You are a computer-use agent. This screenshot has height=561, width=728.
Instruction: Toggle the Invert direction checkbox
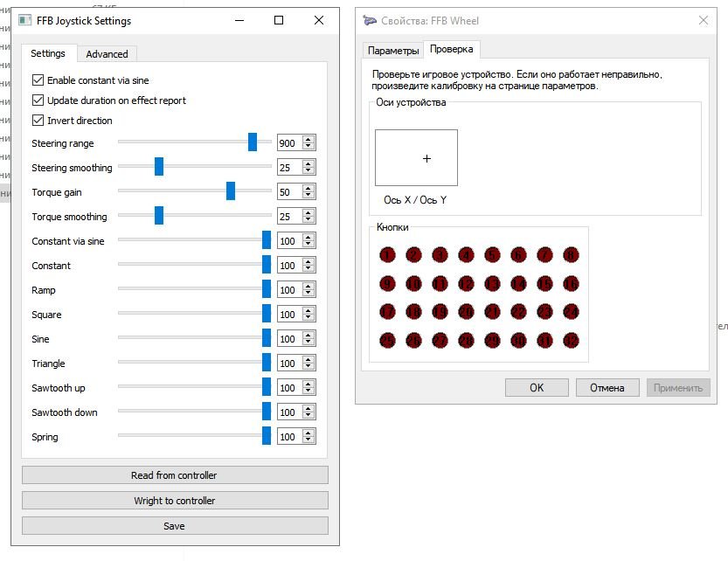38,120
